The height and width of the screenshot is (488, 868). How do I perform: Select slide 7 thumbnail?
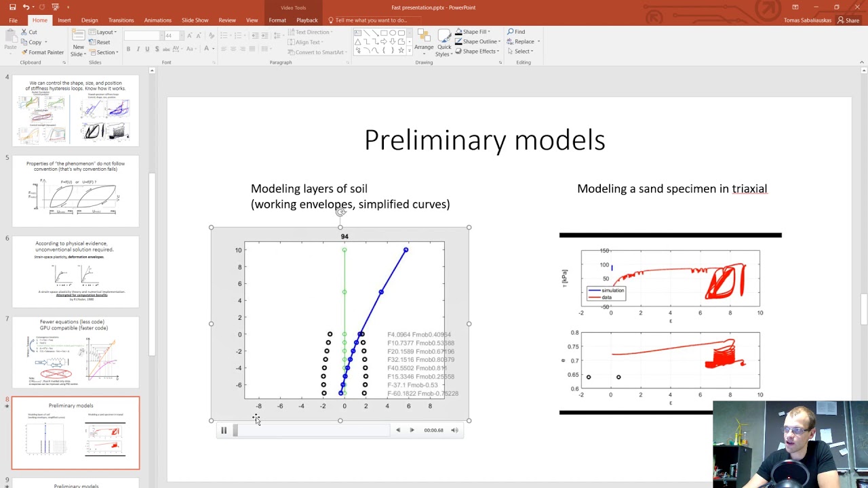click(75, 352)
